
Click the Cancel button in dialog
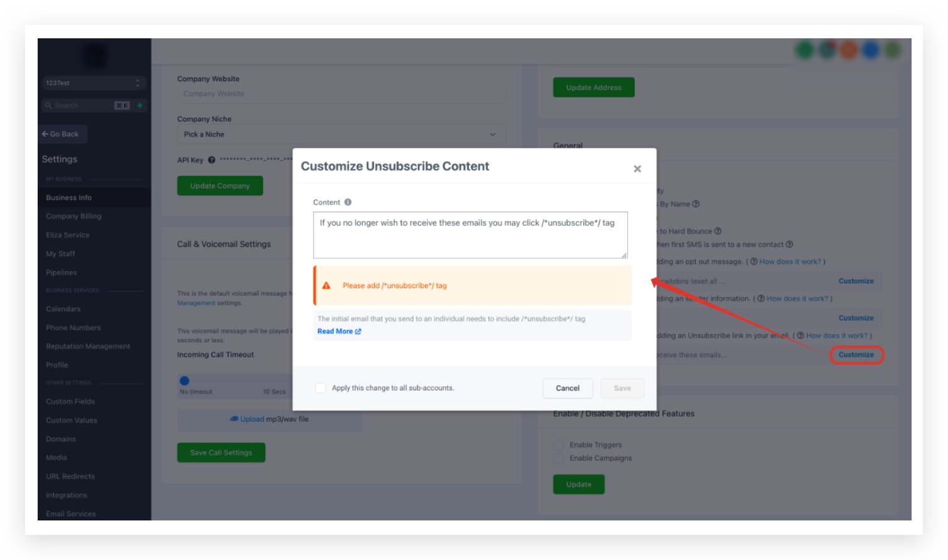pos(568,388)
